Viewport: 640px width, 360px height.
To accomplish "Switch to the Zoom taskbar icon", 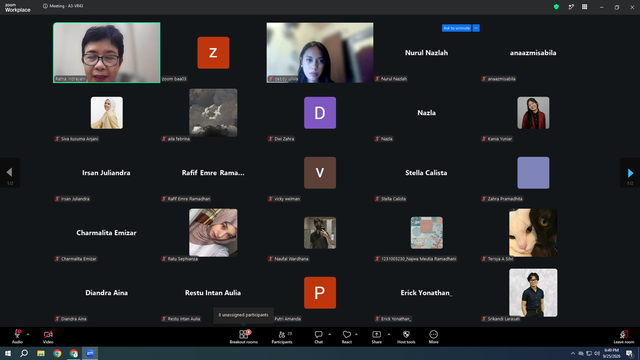I will [90, 353].
